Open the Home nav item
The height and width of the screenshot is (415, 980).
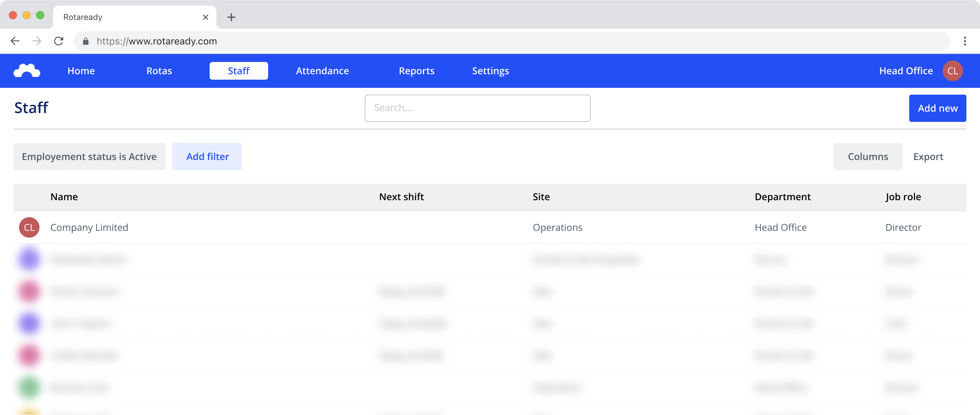[x=81, y=71]
